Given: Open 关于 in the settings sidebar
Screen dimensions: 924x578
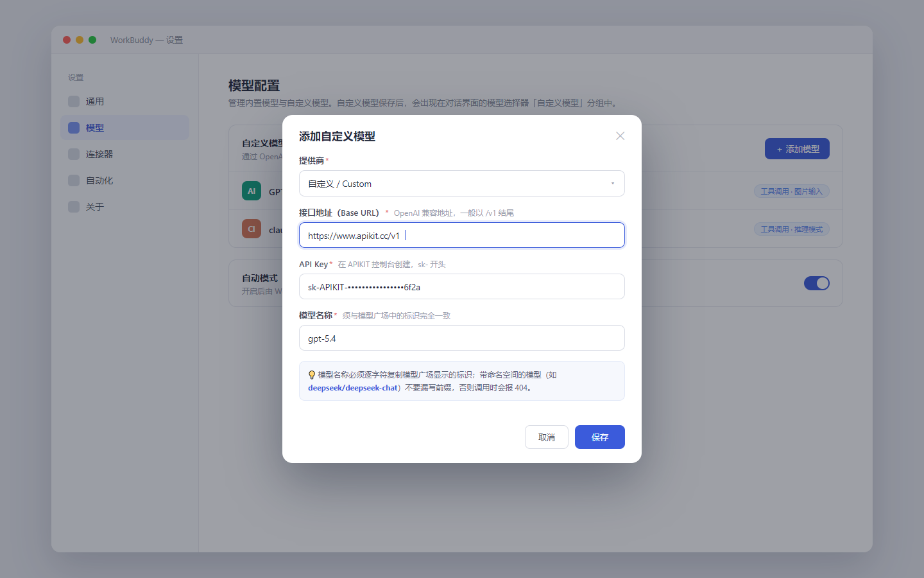Looking at the screenshot, I should coord(124,207).
